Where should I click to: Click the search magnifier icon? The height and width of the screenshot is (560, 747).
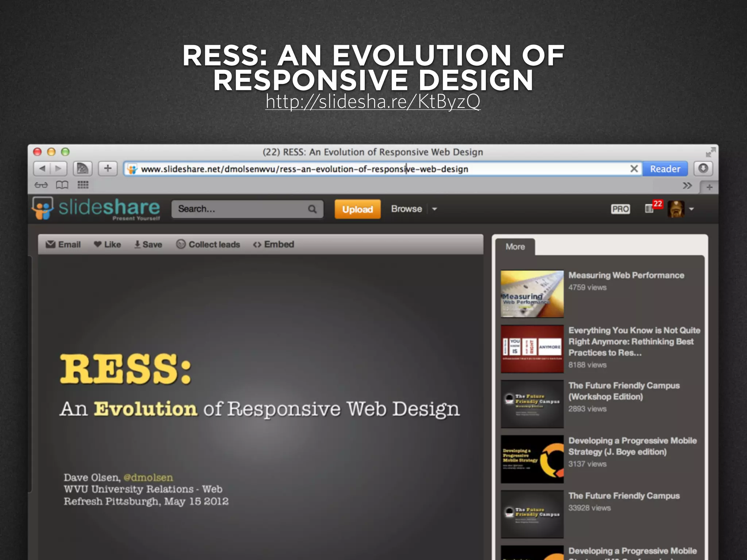click(312, 209)
